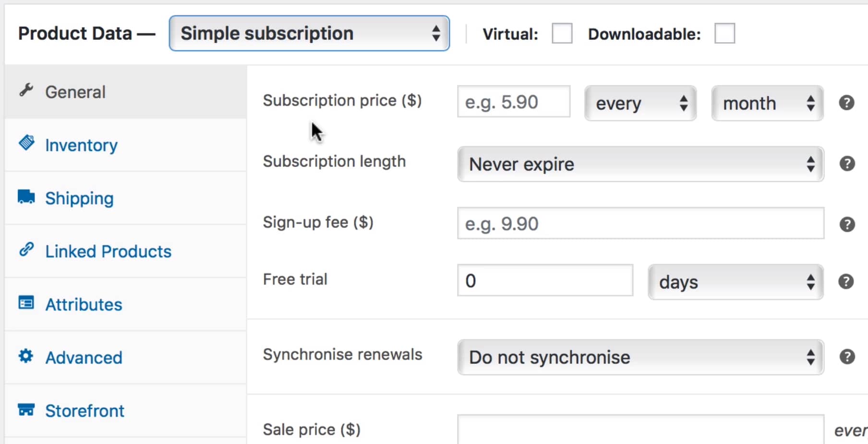868x444 pixels.
Task: Open the Simple subscription product type dropdown
Action: [x=309, y=34]
